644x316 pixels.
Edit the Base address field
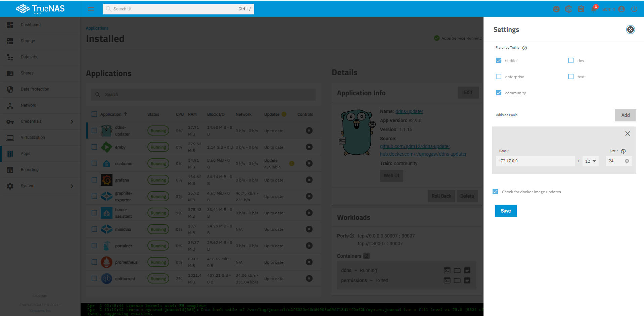tap(535, 161)
